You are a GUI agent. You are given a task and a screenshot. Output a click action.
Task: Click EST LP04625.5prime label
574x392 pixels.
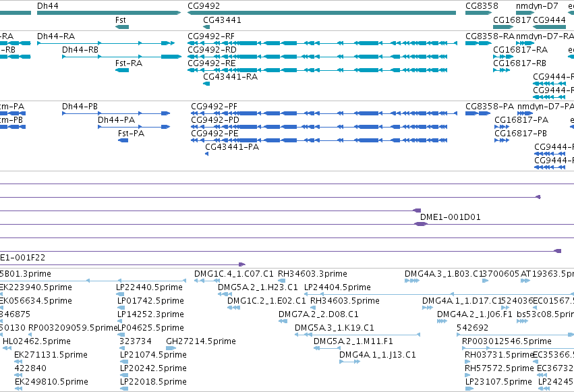pos(150,328)
